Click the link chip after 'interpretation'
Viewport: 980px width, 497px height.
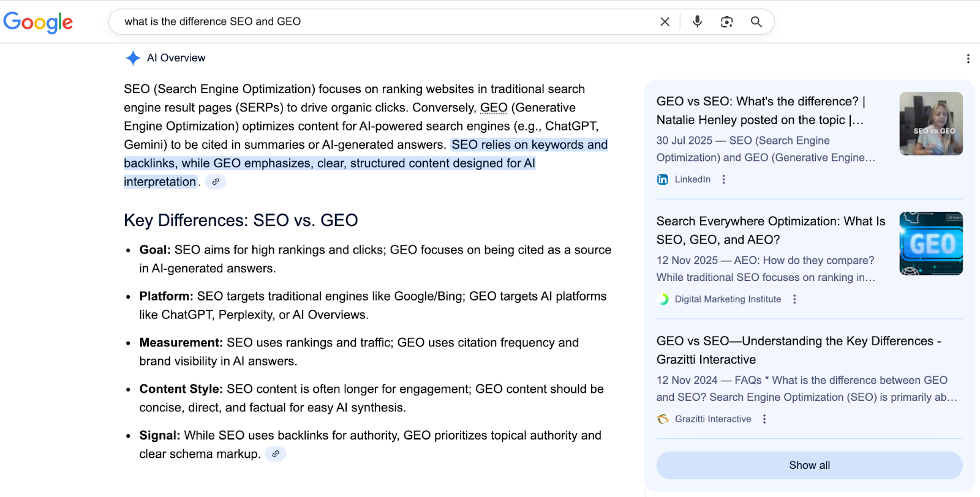(216, 182)
